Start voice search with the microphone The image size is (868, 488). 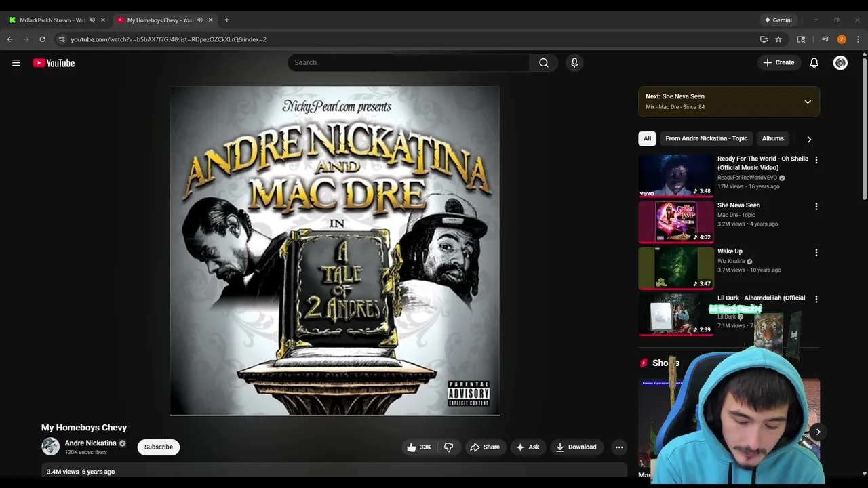tap(574, 62)
